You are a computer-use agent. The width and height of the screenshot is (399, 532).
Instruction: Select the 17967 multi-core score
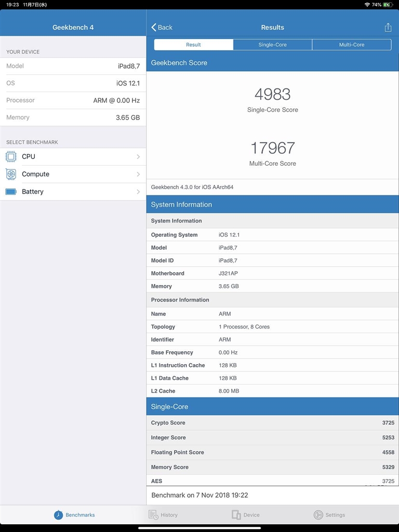(272, 148)
